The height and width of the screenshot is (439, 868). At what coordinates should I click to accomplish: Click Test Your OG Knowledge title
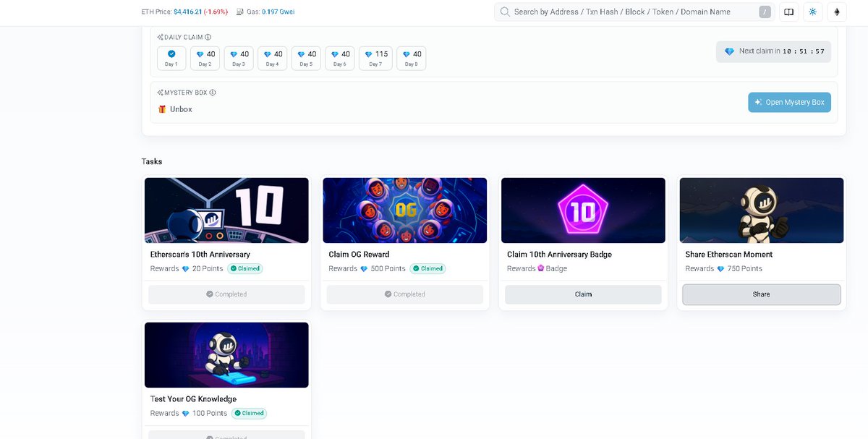pos(193,399)
